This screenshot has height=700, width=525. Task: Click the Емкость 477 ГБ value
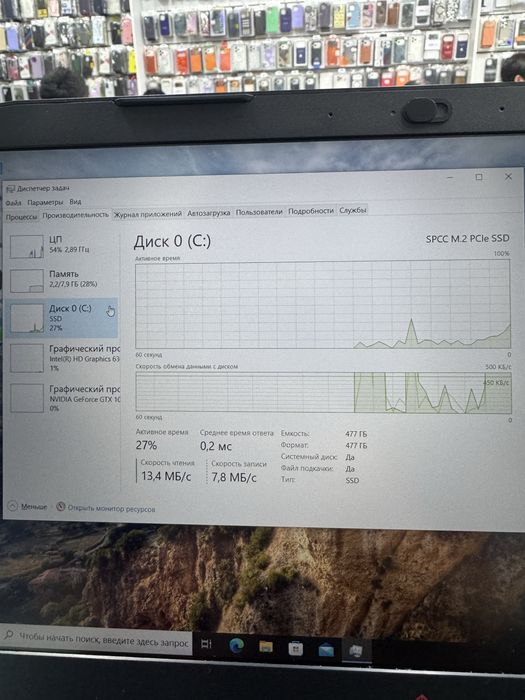coord(356,433)
